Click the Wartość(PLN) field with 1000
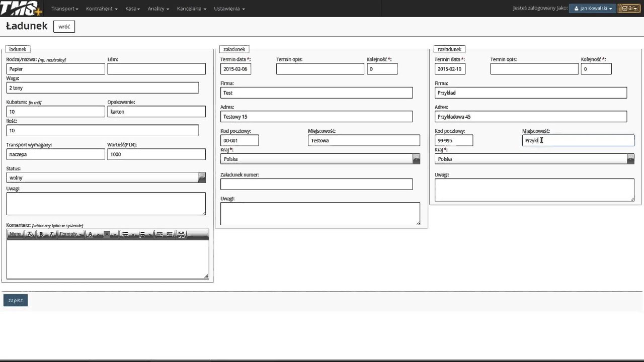The width and height of the screenshot is (644, 362). 156,154
